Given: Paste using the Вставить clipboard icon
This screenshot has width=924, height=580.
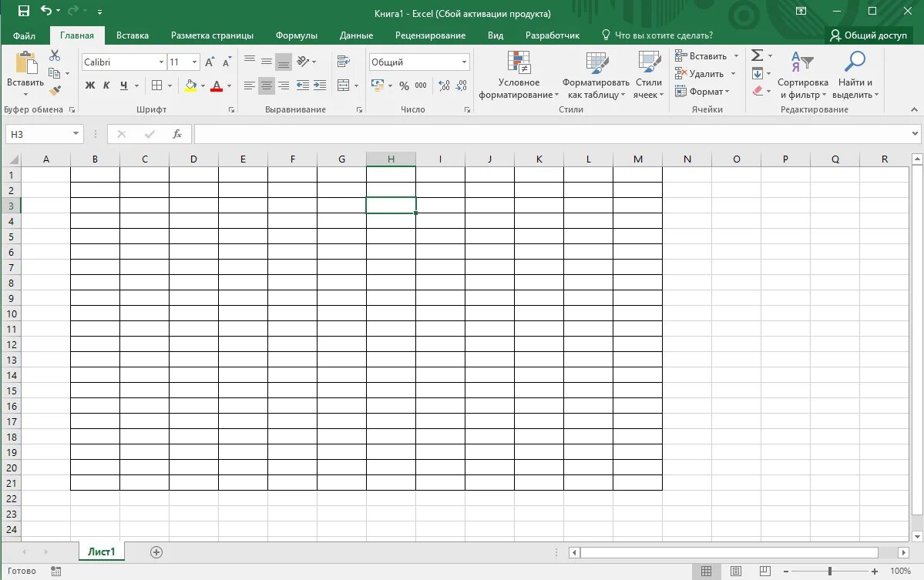Looking at the screenshot, I should [x=25, y=63].
